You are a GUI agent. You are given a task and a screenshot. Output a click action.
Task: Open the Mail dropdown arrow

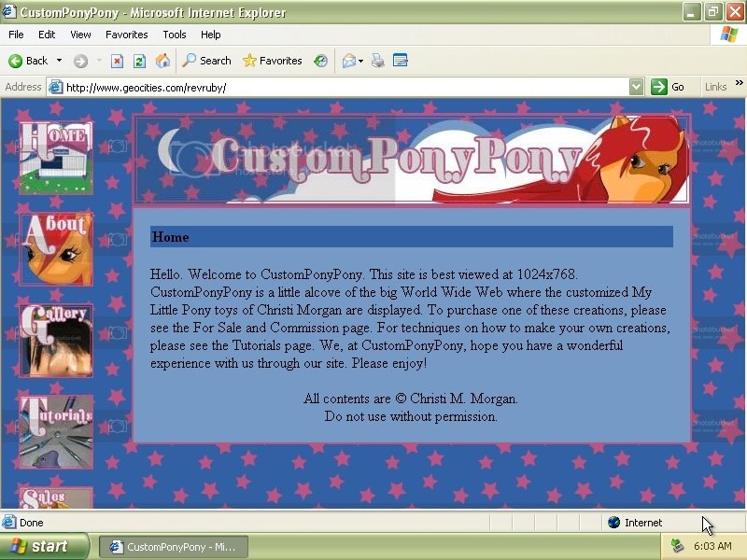click(x=360, y=61)
